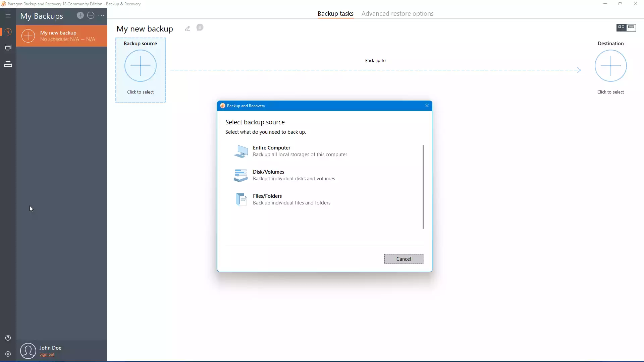Open Help via the question mark icon
The image size is (644, 362).
pyautogui.click(x=8, y=338)
